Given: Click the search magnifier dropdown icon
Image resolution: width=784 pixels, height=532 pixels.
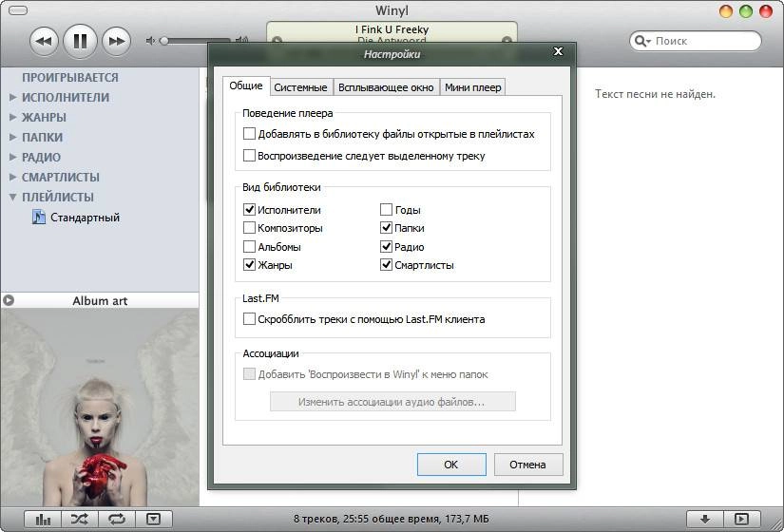Looking at the screenshot, I should (642, 41).
